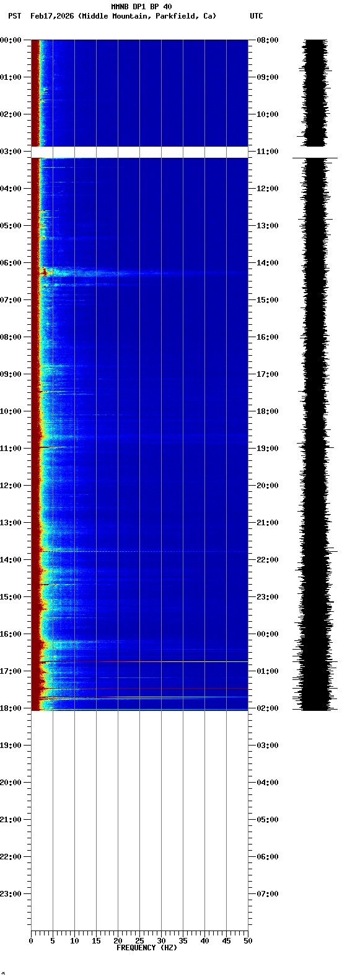Click the title text MMNB DP1 BP 40
The height and width of the screenshot is (980, 342).
click(141, 7)
